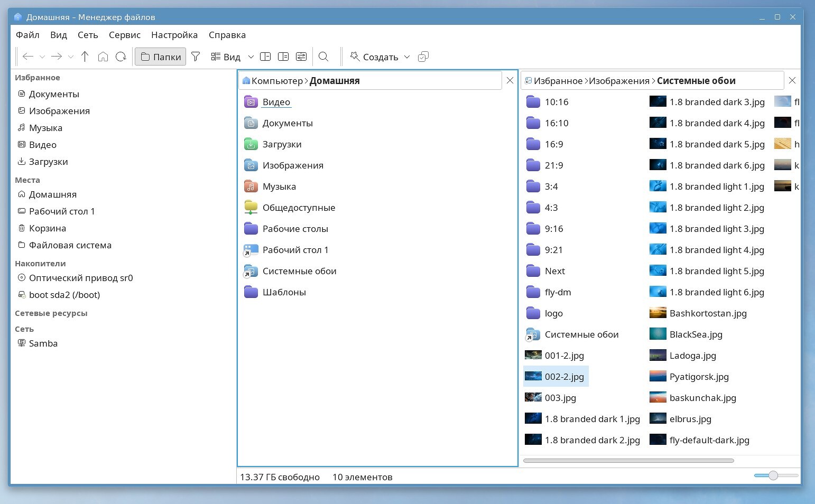
Task: Click Избранное in right panel breadcrumb
Action: [558, 81]
